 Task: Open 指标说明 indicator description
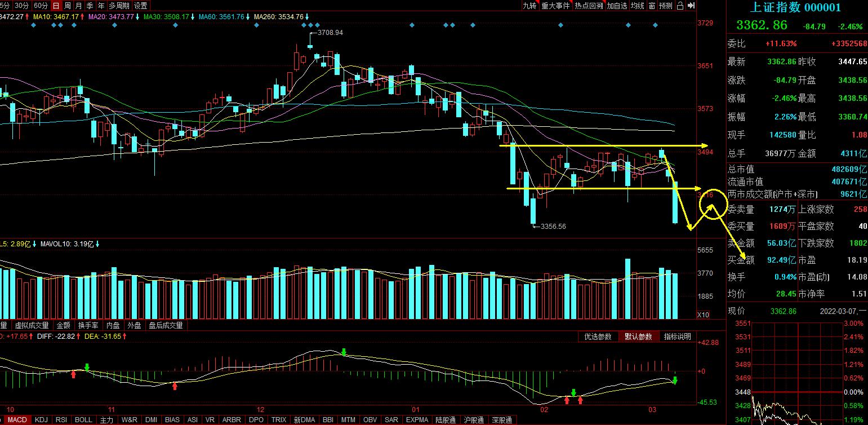pyautogui.click(x=677, y=337)
